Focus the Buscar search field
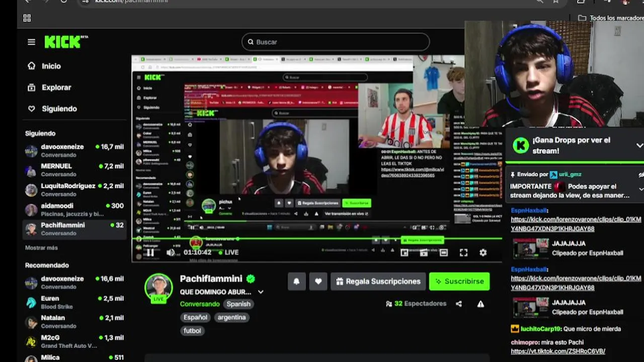Viewport: 644px width, 362px height. tap(336, 42)
